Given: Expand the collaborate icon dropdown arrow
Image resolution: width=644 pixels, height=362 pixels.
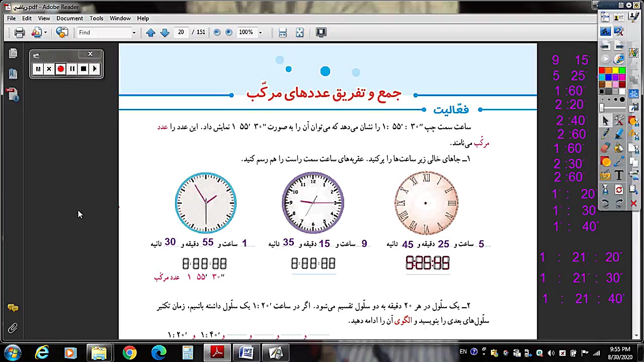Looking at the screenshot, I should pyautogui.click(x=45, y=33).
